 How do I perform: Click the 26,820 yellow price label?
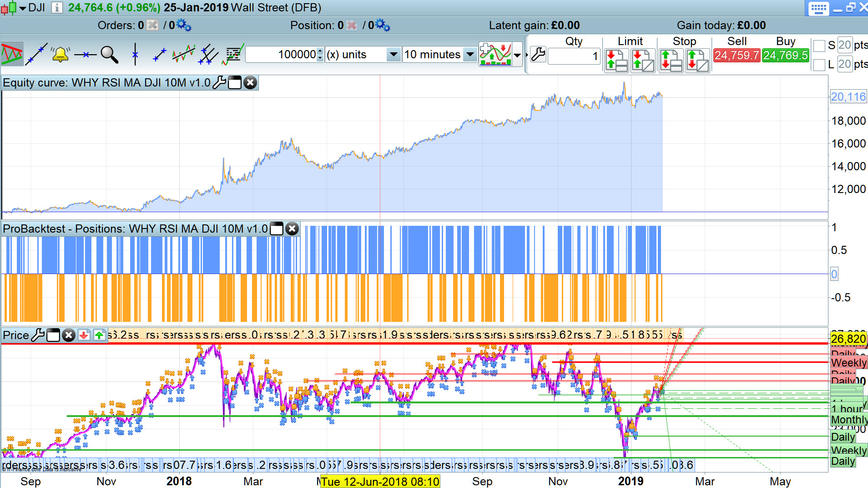(x=848, y=339)
